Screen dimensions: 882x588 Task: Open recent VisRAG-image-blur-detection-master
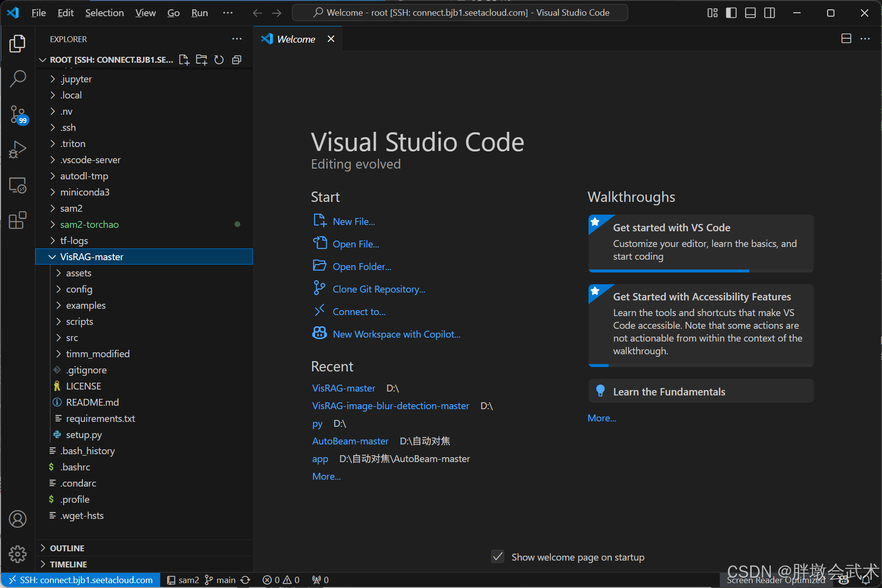point(391,406)
